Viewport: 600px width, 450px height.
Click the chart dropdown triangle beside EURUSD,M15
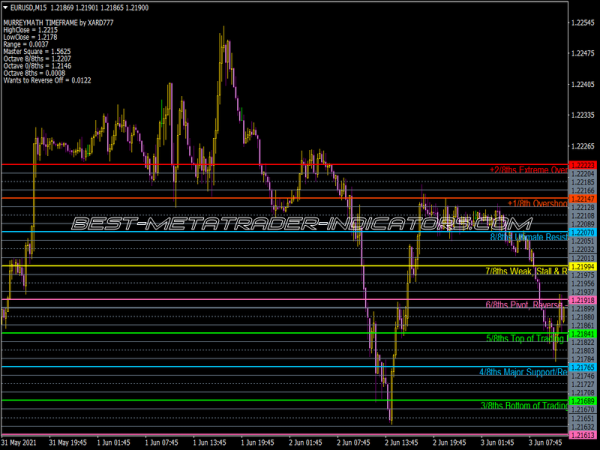tap(5, 6)
